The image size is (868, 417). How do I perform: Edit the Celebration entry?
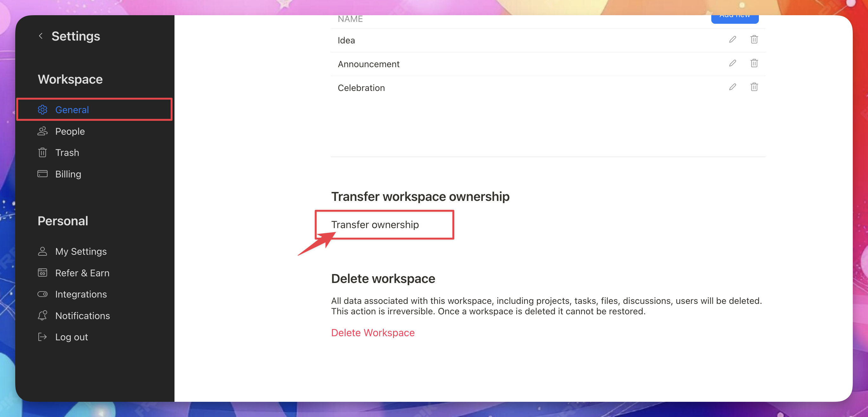732,87
